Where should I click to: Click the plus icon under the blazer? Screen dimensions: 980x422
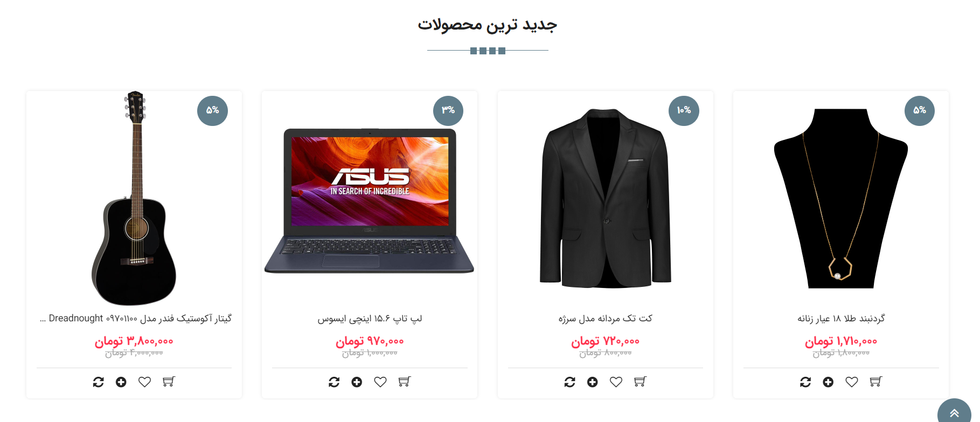click(593, 382)
